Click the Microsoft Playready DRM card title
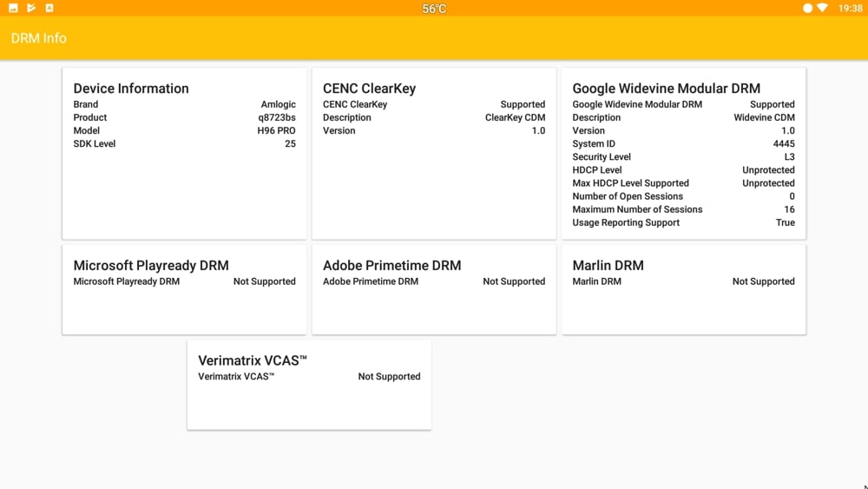This screenshot has width=868, height=489. coord(151,266)
